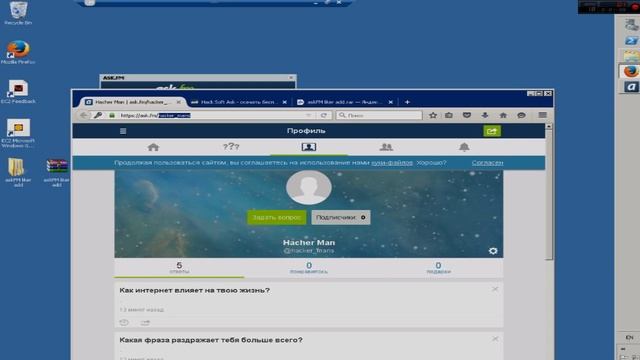640x360 pixels.
Task: Open the EC2 Feedback desktop shortcut
Action: 18,91
